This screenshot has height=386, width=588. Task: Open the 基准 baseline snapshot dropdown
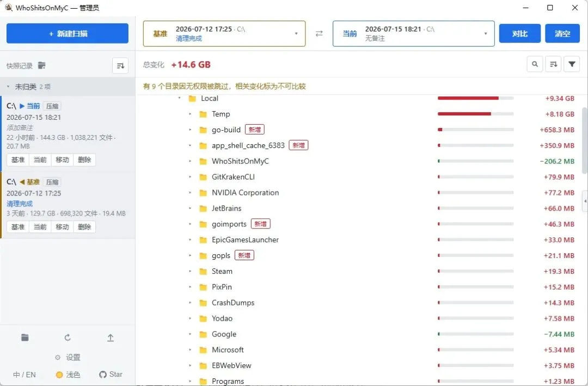(224, 33)
